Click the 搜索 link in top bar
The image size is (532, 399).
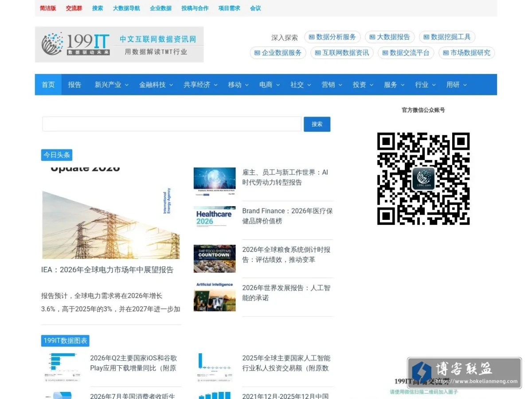click(x=98, y=8)
